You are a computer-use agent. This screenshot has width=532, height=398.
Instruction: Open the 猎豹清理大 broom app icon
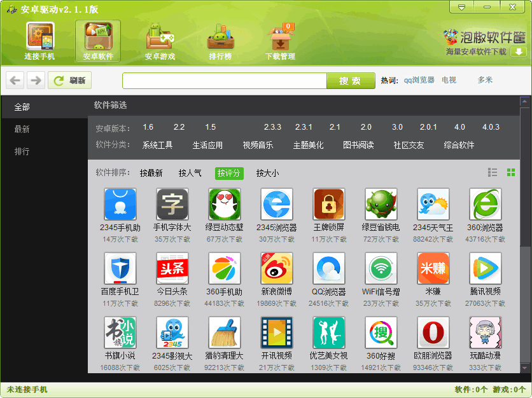(x=225, y=333)
